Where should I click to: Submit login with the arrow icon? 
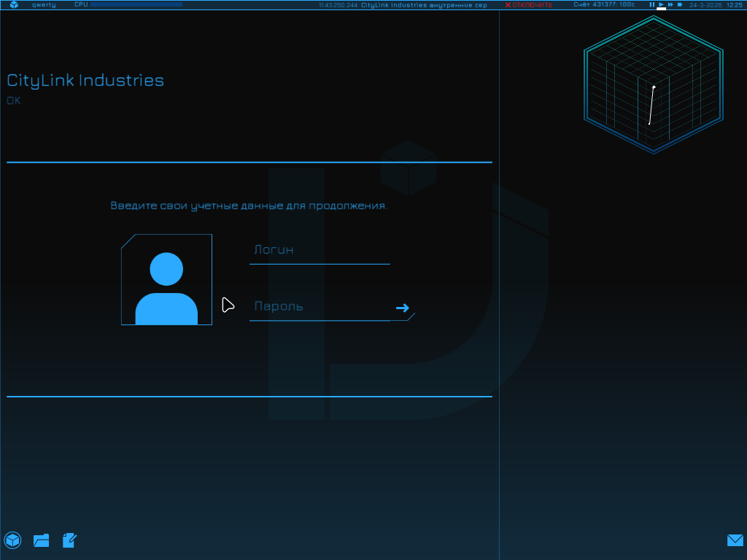pyautogui.click(x=402, y=308)
